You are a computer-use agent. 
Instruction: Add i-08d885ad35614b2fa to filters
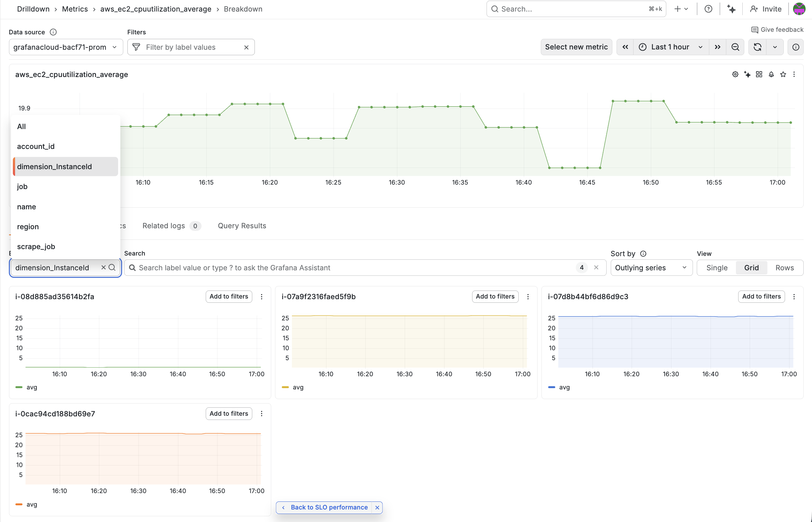(x=229, y=297)
